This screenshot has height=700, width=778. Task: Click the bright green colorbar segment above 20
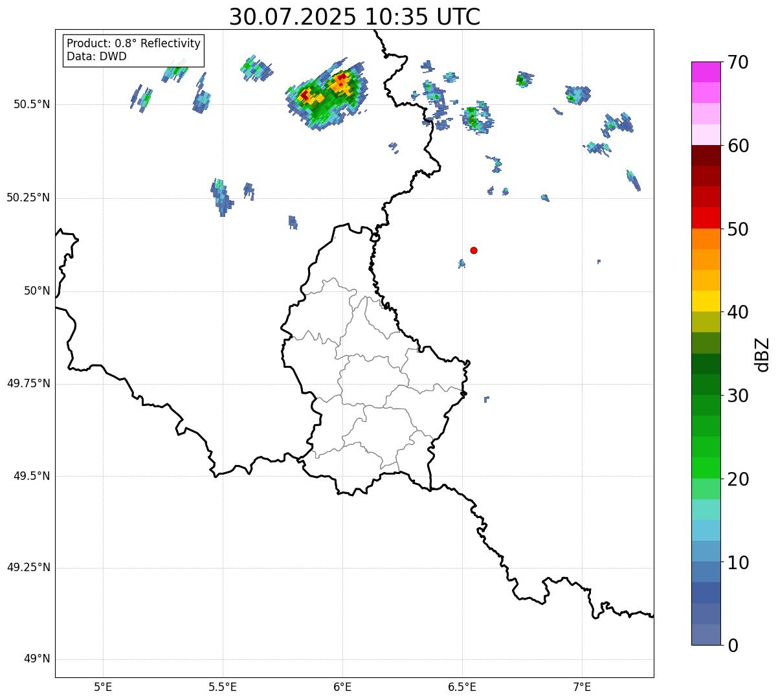click(x=706, y=468)
